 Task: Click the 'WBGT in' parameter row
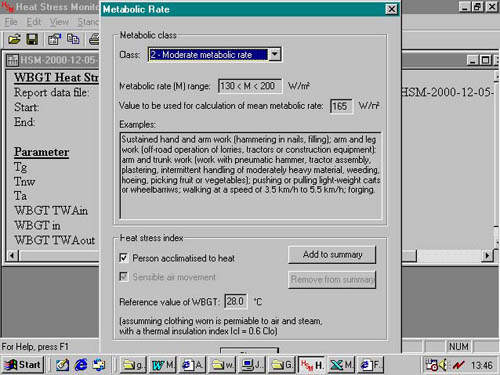[x=37, y=226]
